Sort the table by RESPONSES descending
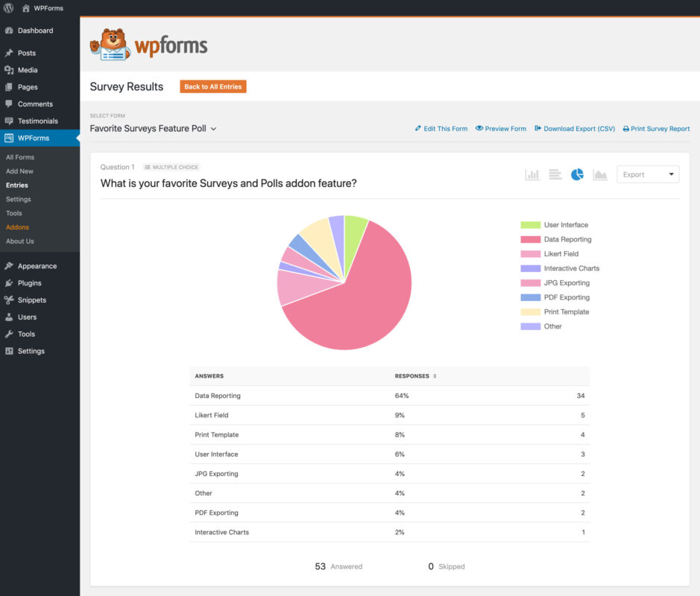The image size is (700, 596). point(433,376)
